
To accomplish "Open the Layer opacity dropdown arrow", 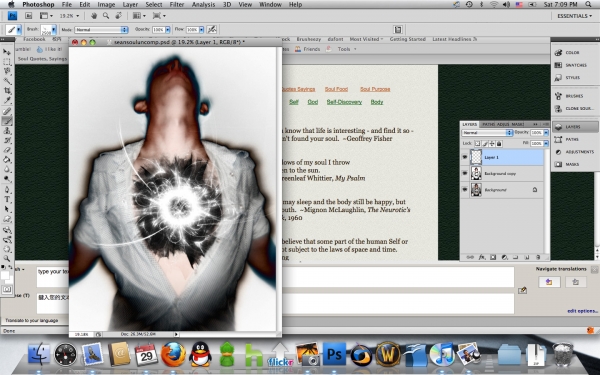I will [x=546, y=132].
